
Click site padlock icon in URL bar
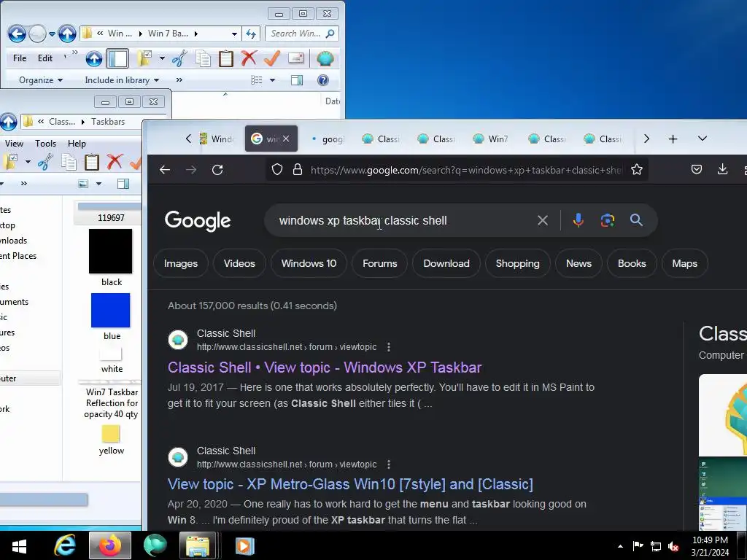[298, 169]
